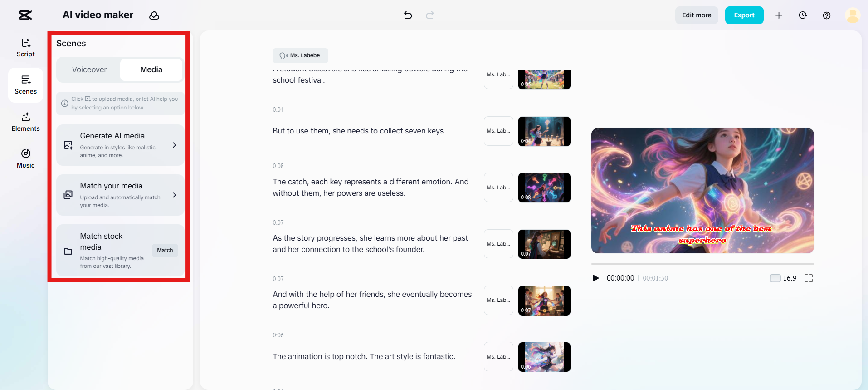Expand the Match your media option
The height and width of the screenshot is (390, 868).
(x=120, y=195)
